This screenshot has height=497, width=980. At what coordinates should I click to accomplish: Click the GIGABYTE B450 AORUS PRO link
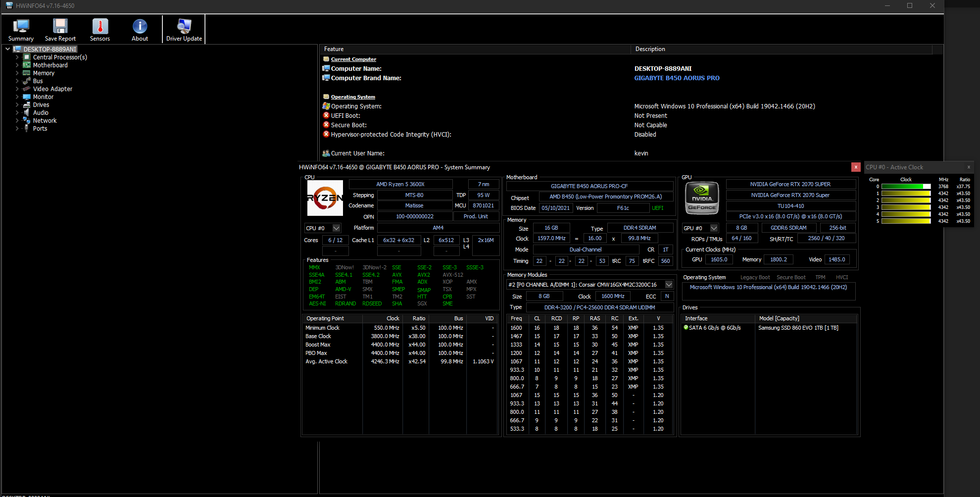pyautogui.click(x=677, y=78)
